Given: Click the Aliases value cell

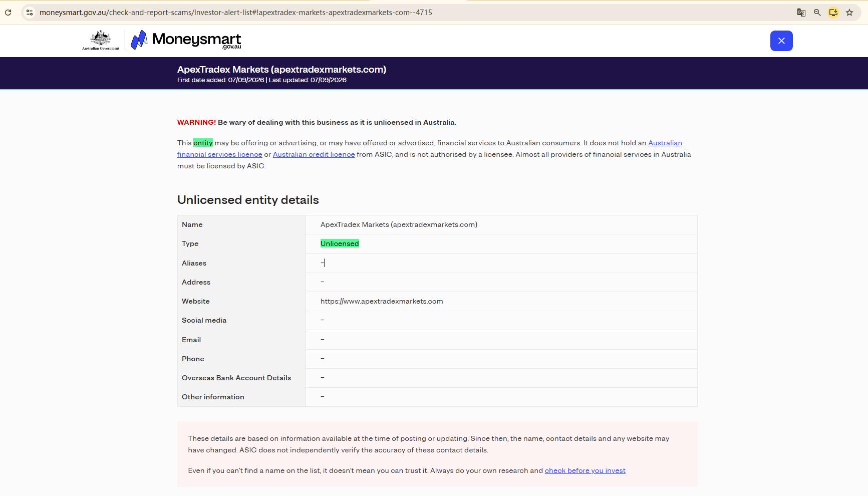Looking at the screenshot, I should pyautogui.click(x=501, y=263).
